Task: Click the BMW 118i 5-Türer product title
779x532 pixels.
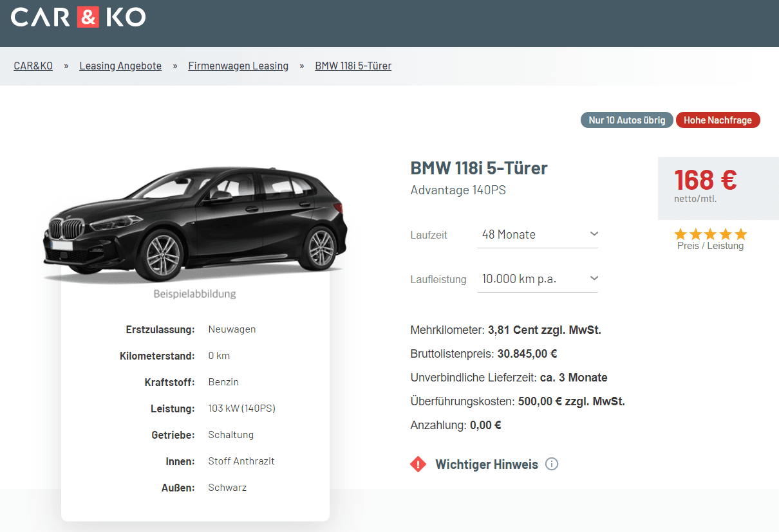Action: pos(479,169)
